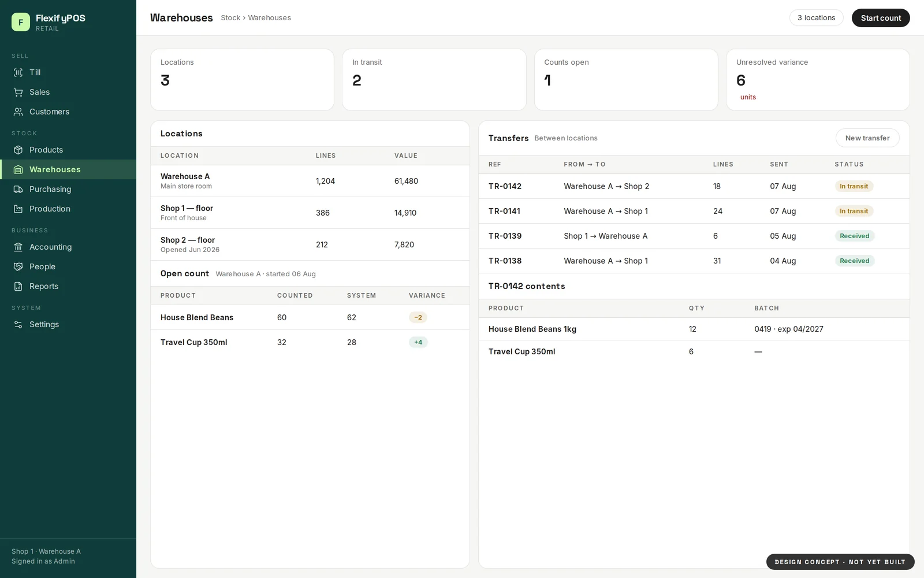Open Customers section
The image size is (924, 578).
pyautogui.click(x=68, y=112)
